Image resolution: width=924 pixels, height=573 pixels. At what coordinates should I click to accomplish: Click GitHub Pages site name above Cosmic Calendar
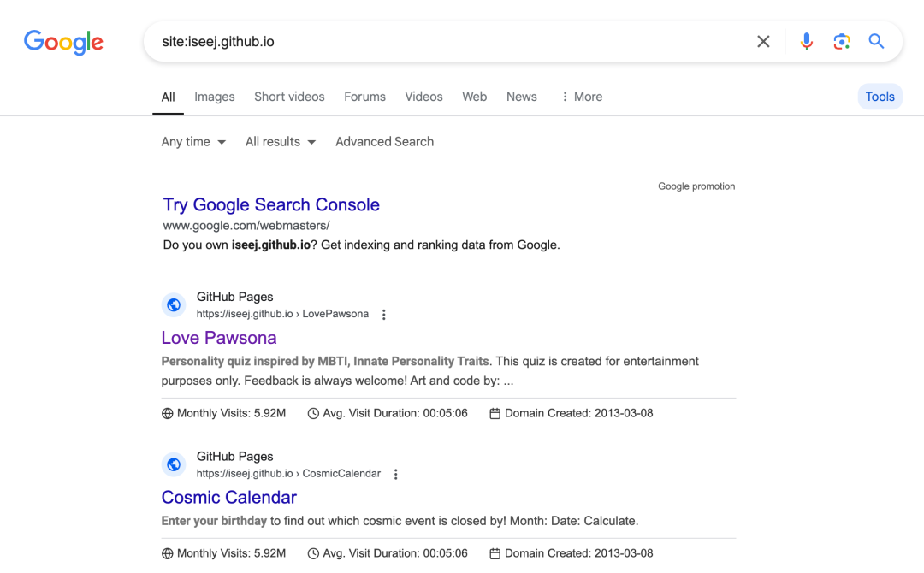[234, 457]
